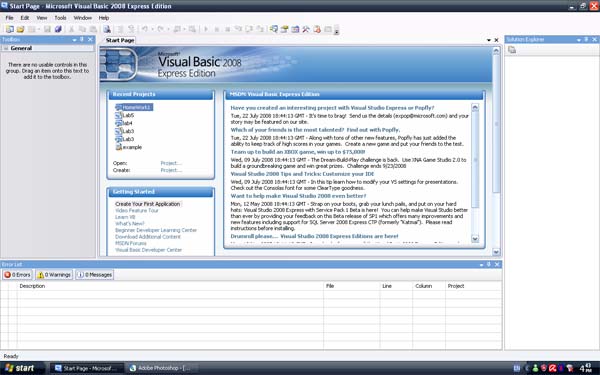Click the Save All toolbar icon

pyautogui.click(x=58, y=29)
